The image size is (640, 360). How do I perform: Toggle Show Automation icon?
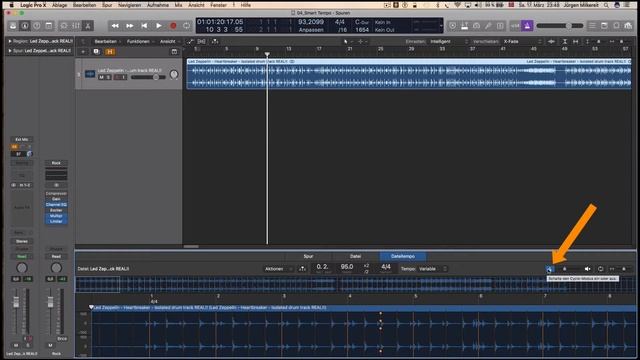point(190,41)
